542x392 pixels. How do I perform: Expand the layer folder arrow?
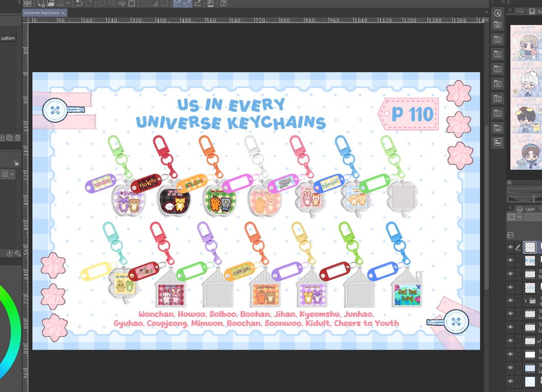526,301
